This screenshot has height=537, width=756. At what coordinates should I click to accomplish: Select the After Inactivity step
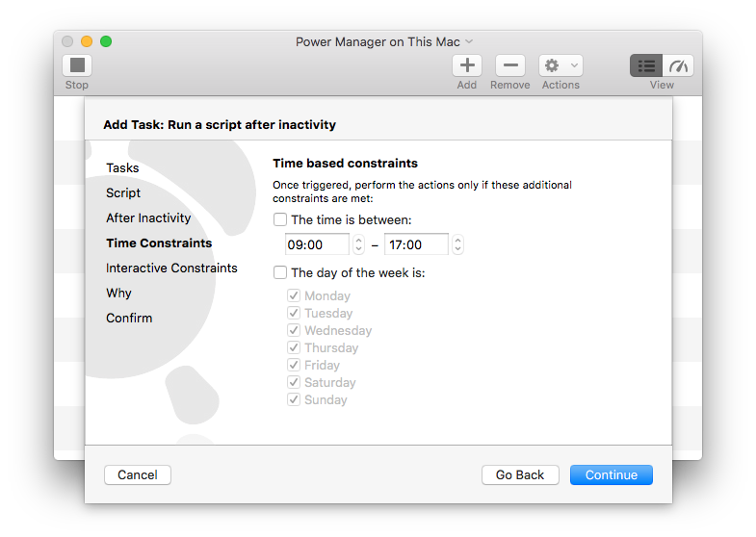[x=148, y=218]
